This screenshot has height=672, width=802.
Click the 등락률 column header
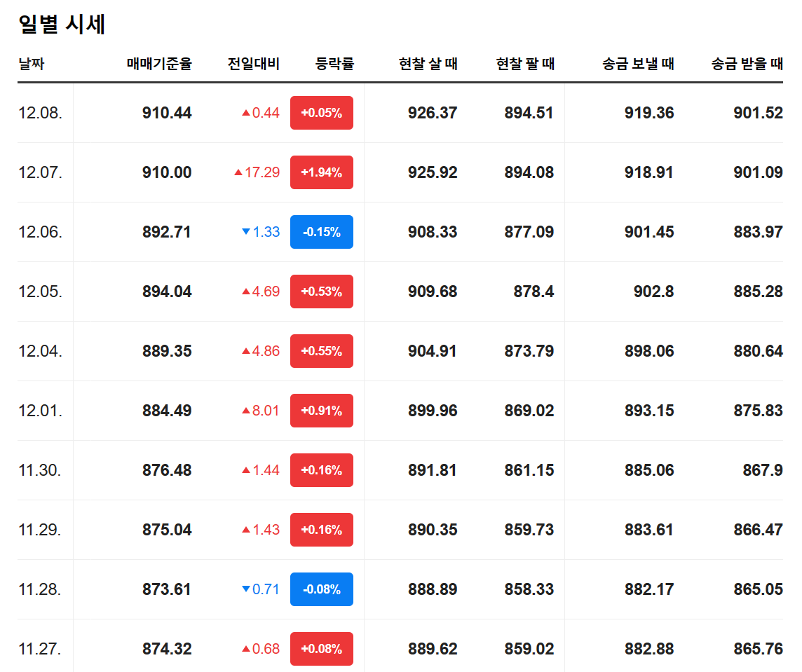pos(334,64)
